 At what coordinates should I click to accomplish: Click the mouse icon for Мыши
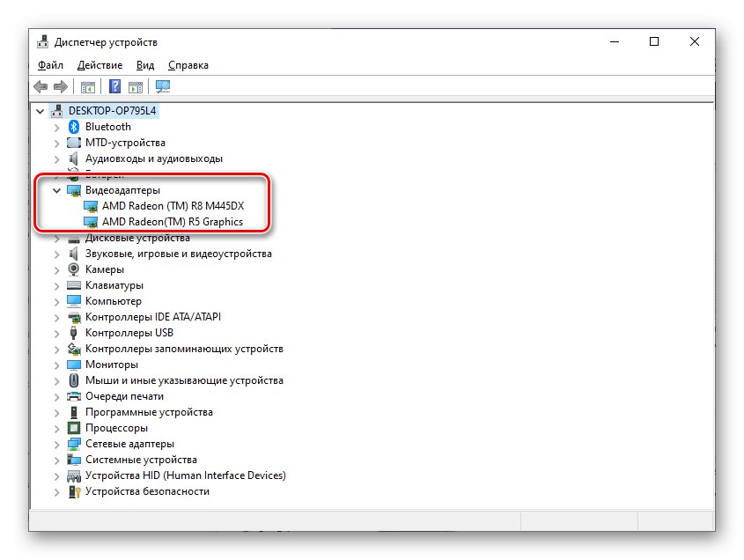coord(74,380)
